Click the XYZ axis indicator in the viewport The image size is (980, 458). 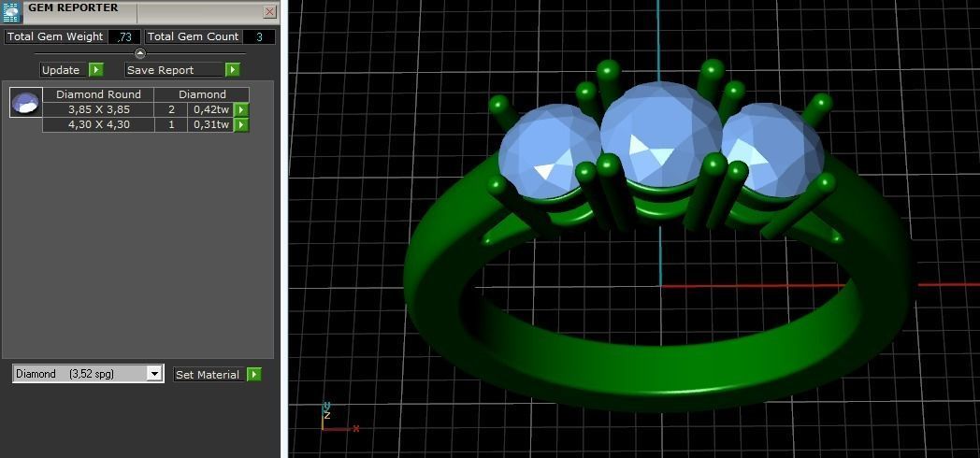[x=339, y=418]
